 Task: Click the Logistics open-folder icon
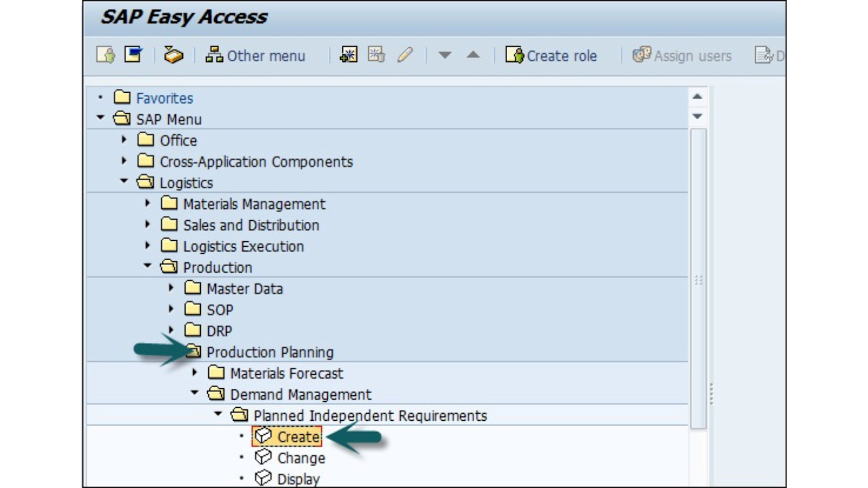point(145,182)
